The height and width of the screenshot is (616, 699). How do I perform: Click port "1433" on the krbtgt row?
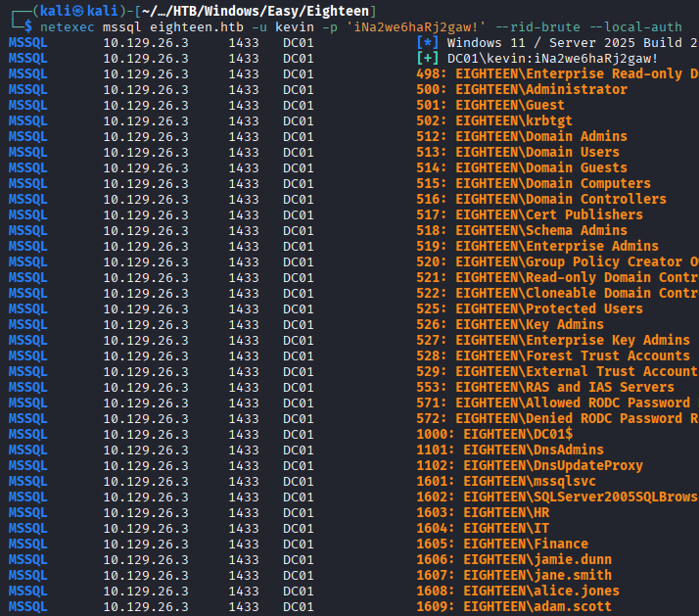[244, 120]
